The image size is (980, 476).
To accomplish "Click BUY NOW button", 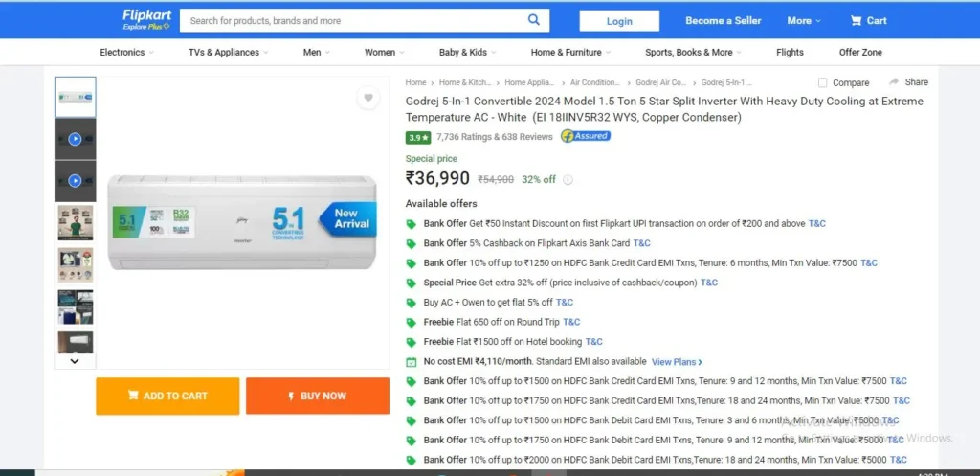I will 318,396.
